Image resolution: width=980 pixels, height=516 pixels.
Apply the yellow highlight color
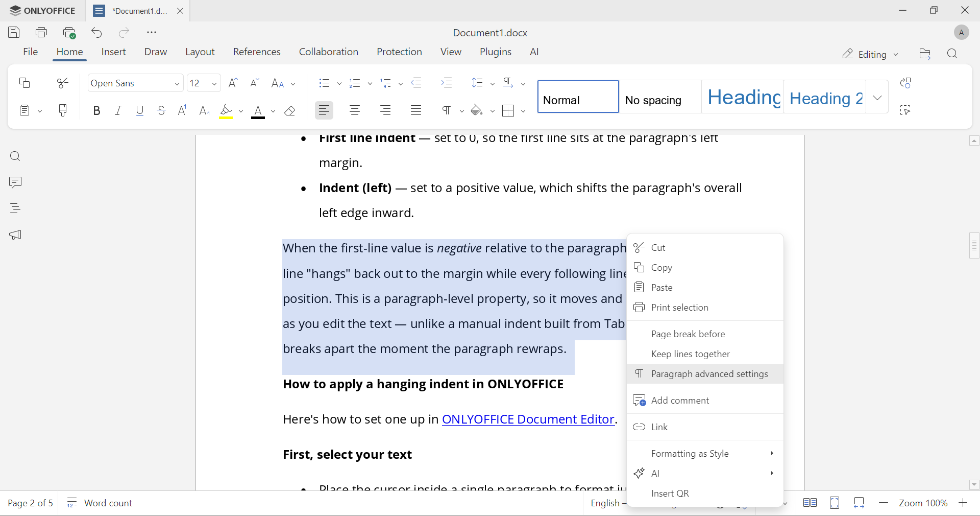pyautogui.click(x=226, y=111)
